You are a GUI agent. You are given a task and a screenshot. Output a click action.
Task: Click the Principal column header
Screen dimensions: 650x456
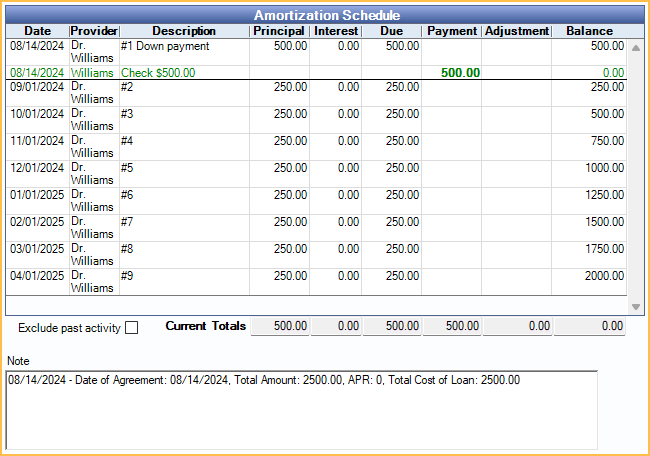279,31
